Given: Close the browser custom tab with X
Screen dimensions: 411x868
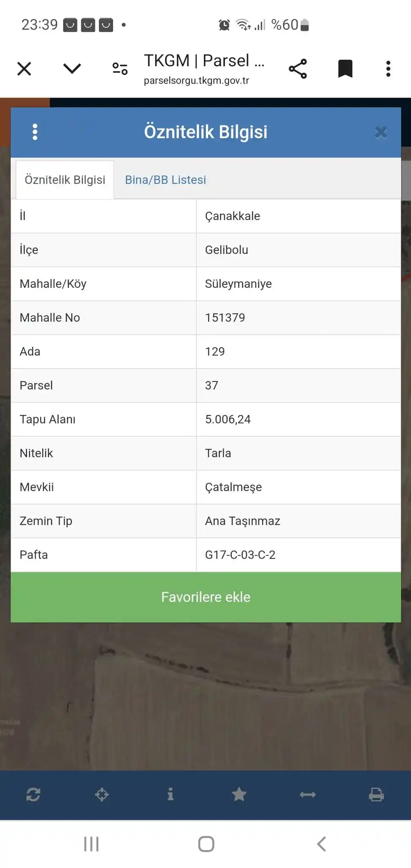Looking at the screenshot, I should pyautogui.click(x=24, y=69).
